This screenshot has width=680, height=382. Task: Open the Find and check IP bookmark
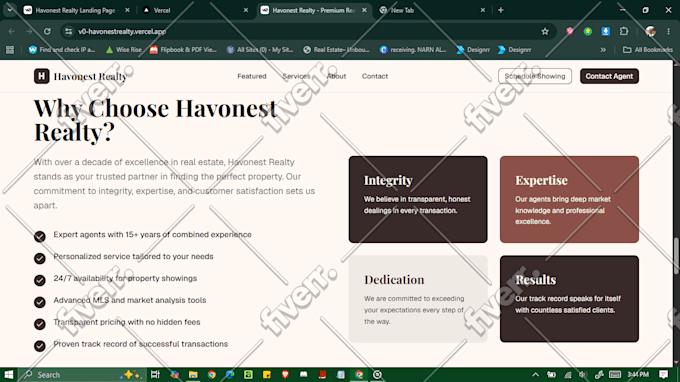coord(62,50)
